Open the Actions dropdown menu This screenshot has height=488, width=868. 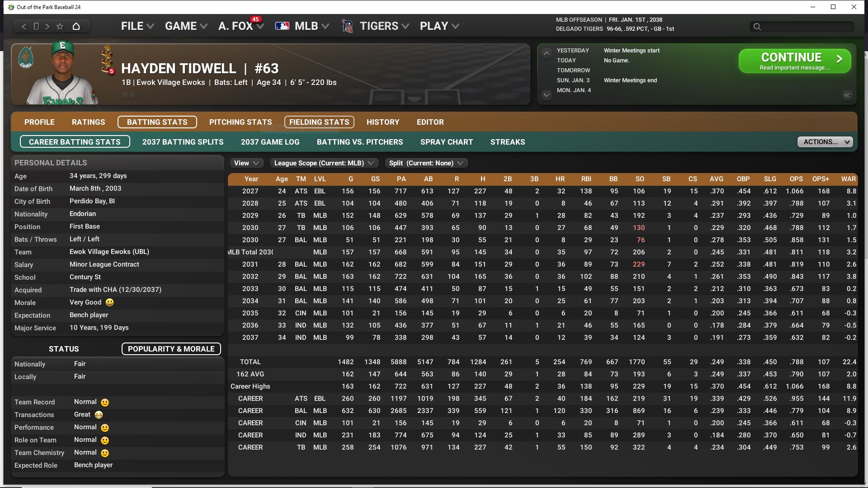click(825, 142)
